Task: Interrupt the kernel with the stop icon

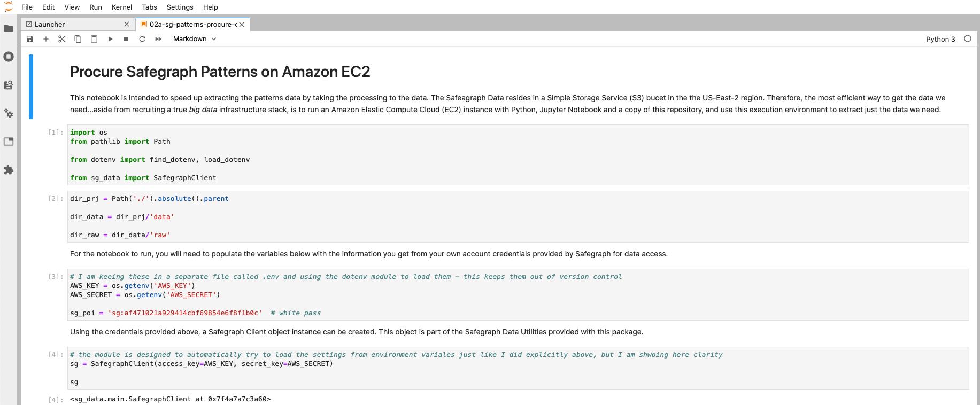Action: pyautogui.click(x=126, y=39)
